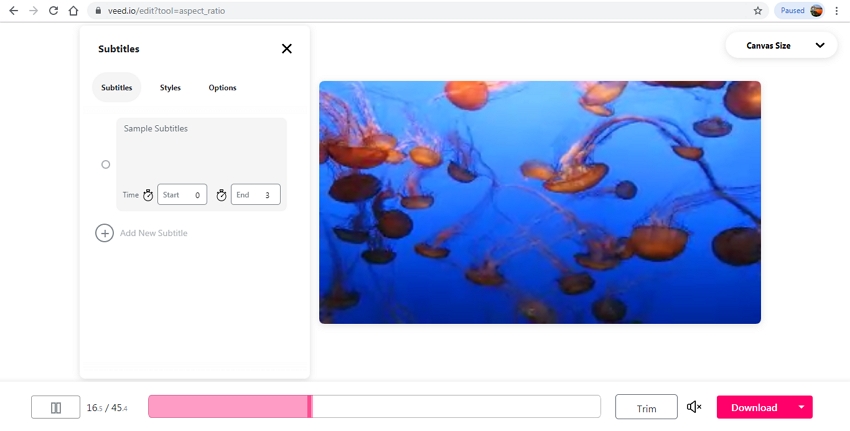Toggle the muted speaker icon
Image resolution: width=850 pixels, height=431 pixels.
click(x=694, y=407)
